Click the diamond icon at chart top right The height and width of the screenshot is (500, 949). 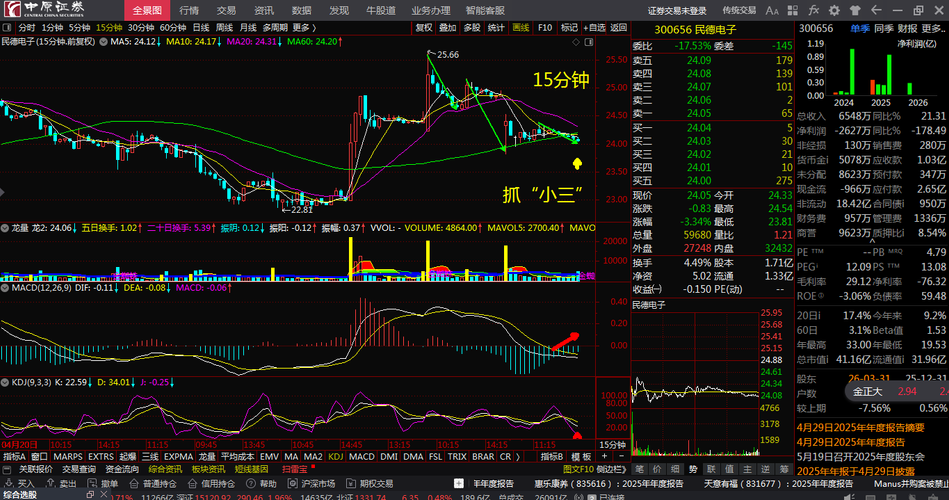(x=576, y=42)
